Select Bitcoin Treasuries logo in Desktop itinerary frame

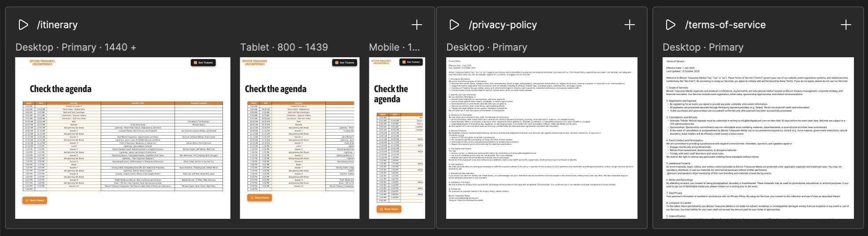tap(42, 63)
